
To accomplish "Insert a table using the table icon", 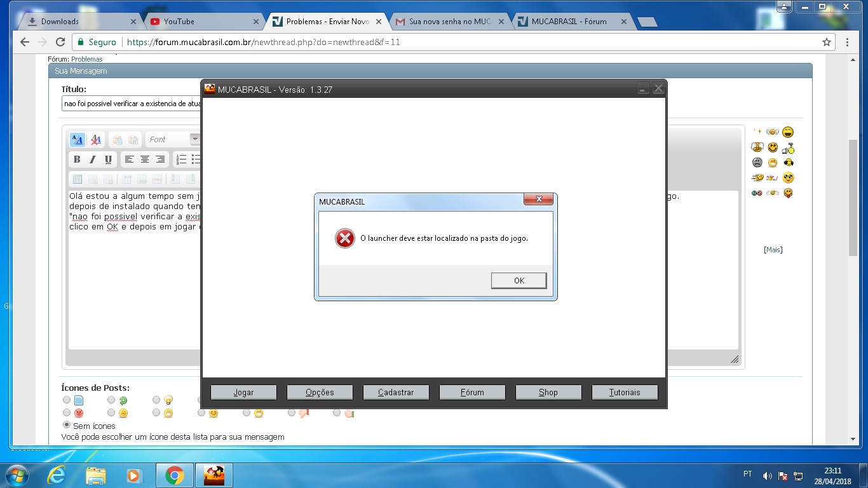I will point(77,179).
